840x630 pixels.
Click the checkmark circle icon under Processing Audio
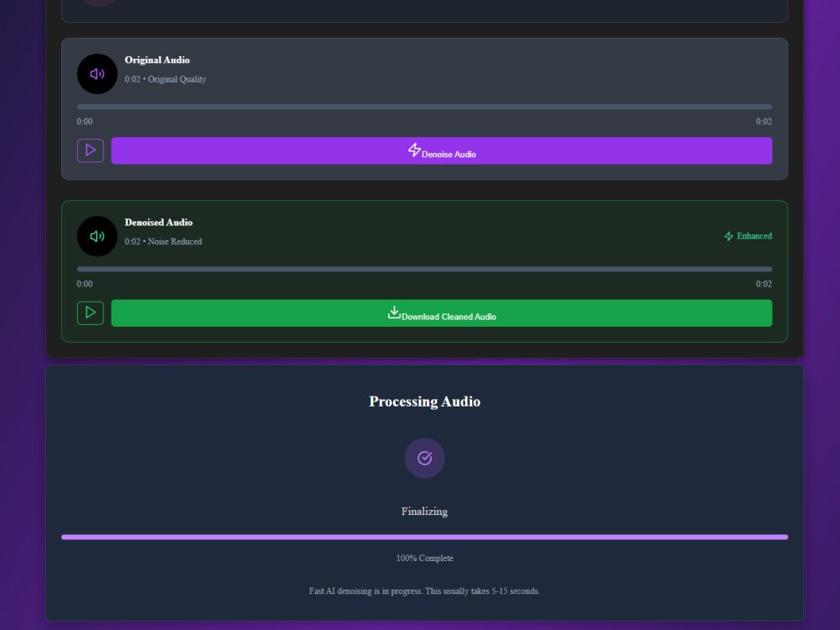(424, 458)
